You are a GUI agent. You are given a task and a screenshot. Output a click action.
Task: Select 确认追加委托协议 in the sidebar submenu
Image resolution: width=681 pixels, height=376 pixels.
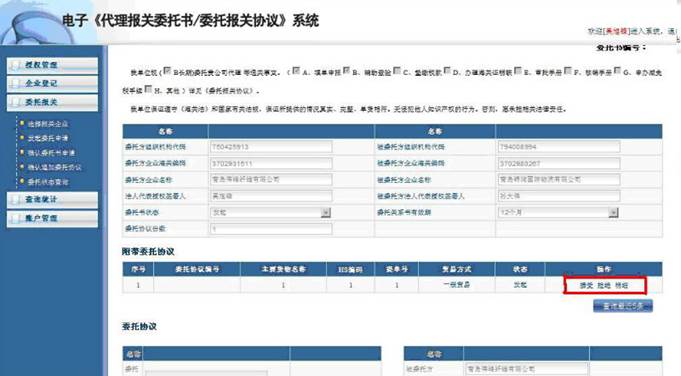pyautogui.click(x=55, y=167)
